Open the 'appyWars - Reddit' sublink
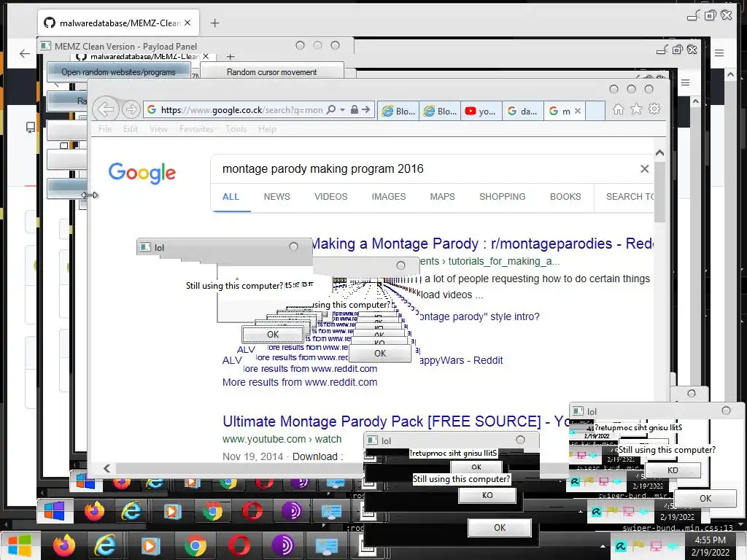Screen dimensions: 747x560 coord(461,360)
